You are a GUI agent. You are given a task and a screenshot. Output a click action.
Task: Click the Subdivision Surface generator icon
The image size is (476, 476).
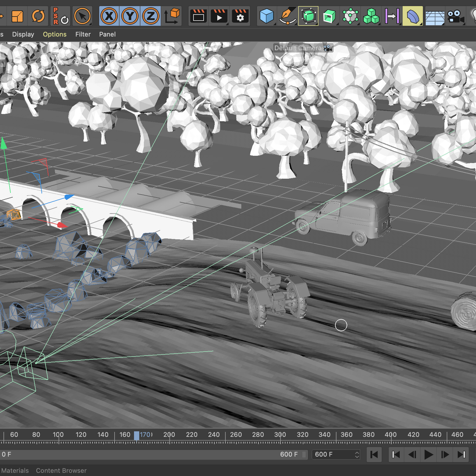click(308, 16)
